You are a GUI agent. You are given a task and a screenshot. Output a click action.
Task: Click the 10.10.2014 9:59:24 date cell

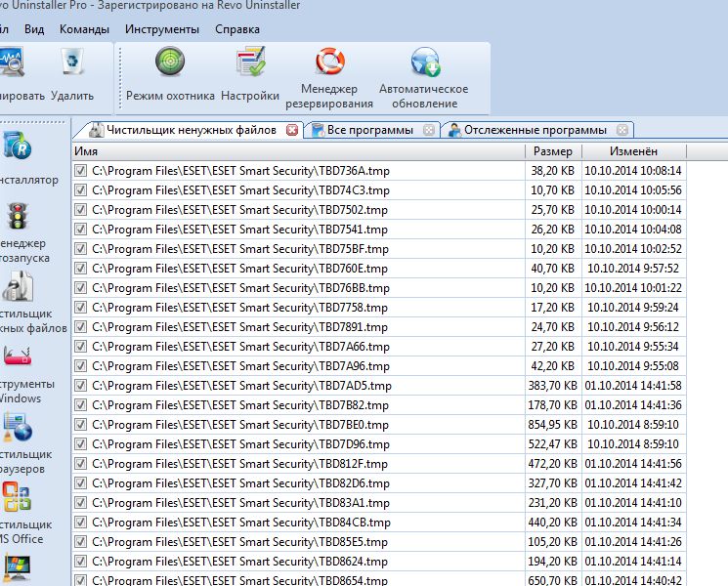point(633,308)
